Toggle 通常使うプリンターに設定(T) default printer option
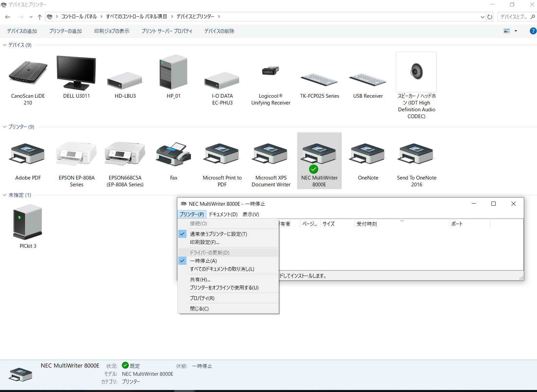537x392 pixels. click(218, 234)
